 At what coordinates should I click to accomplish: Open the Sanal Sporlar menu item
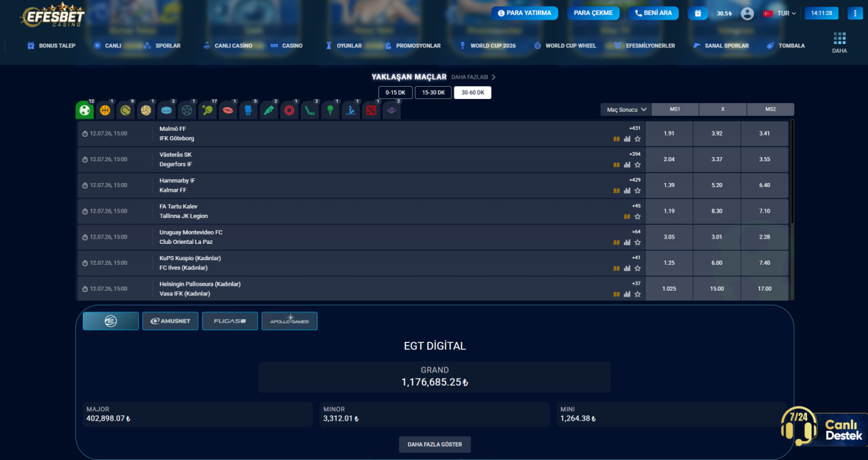coord(722,45)
